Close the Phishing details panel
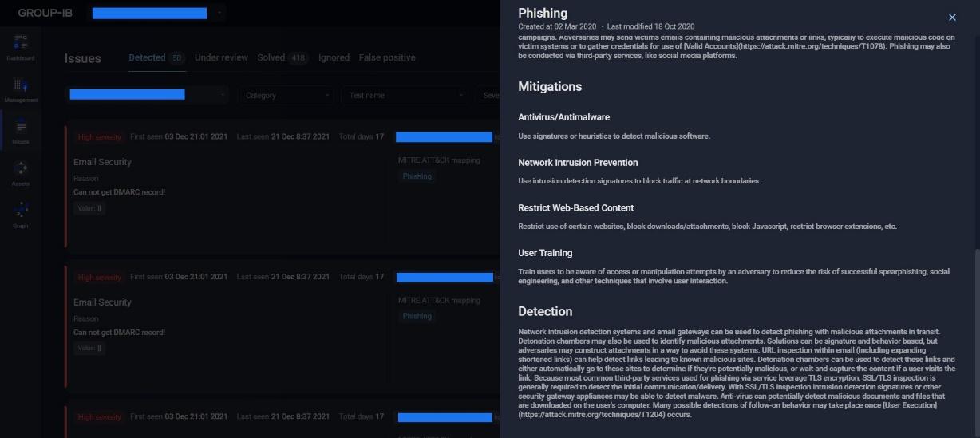Screen dimensions: 980x438 952,17
